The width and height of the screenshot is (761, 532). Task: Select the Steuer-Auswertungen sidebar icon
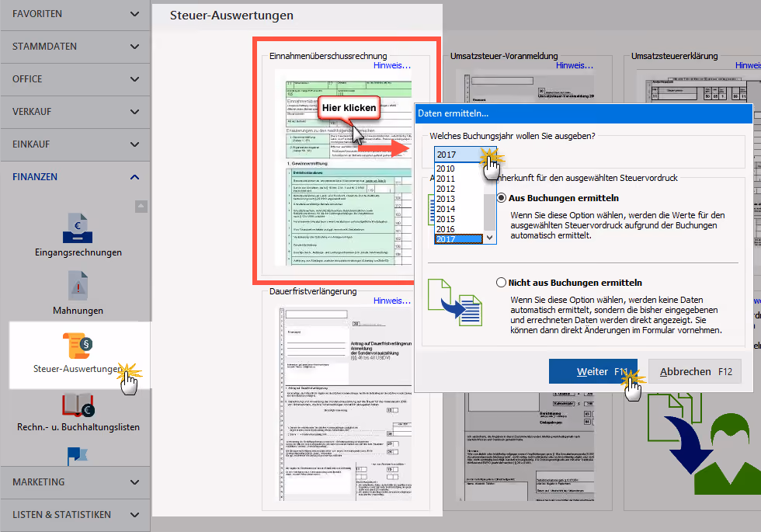(x=78, y=345)
